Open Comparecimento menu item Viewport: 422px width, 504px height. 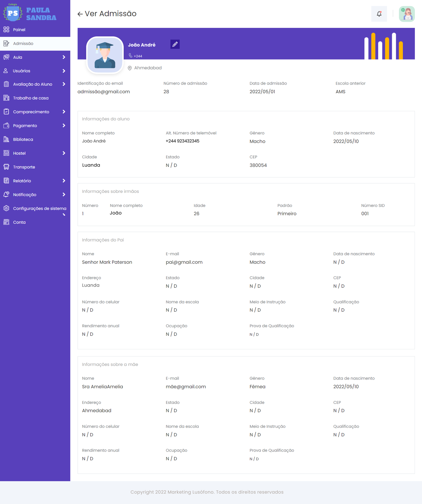(31, 112)
